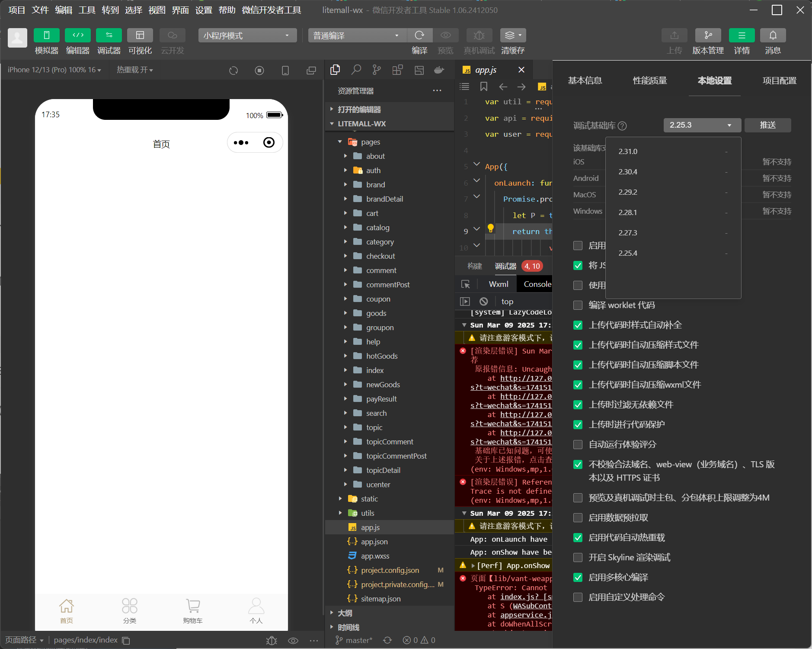
Task: Go to 分类 tab in simulator
Action: (x=130, y=611)
